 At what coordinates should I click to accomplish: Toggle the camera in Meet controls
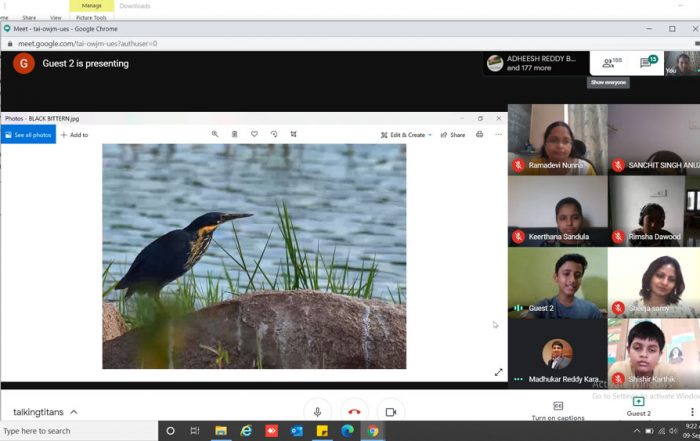point(391,412)
